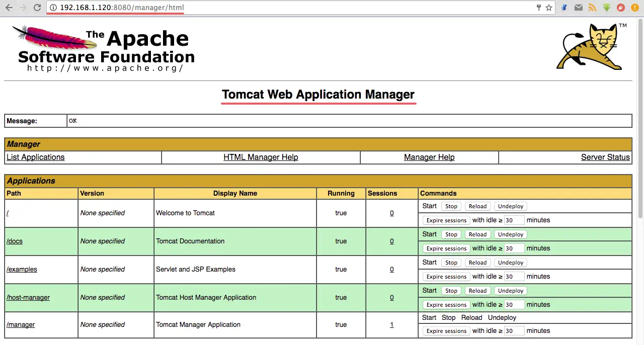Undeploy the Welcome to Tomcat application

coord(511,206)
